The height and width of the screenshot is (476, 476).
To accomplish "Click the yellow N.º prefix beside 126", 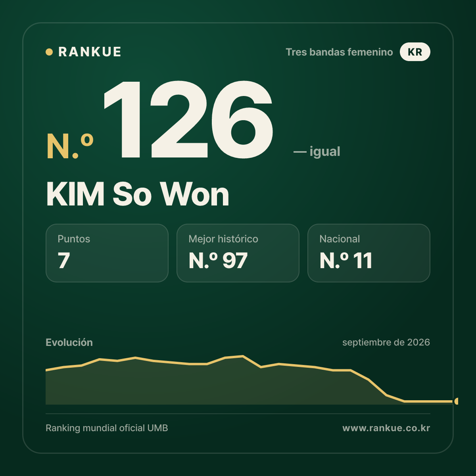I will pyautogui.click(x=70, y=146).
